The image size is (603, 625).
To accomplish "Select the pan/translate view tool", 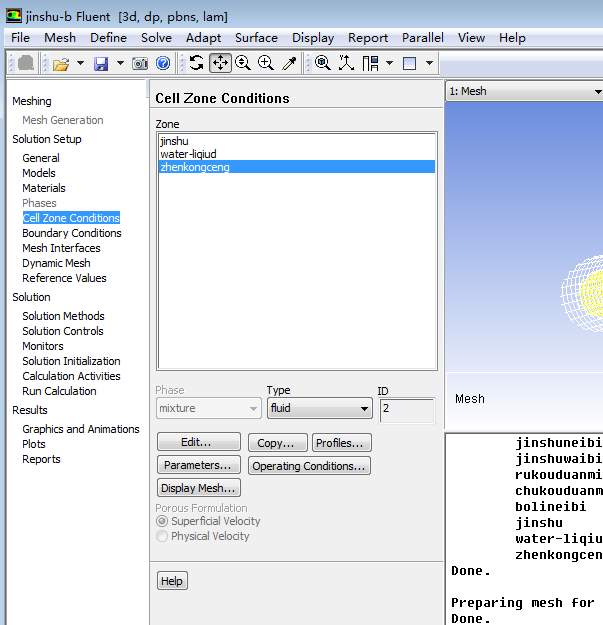I will click(220, 63).
